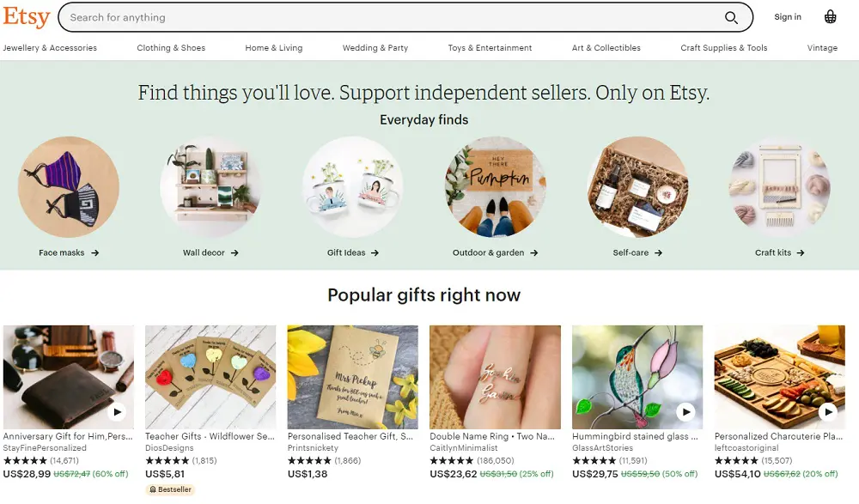Click the Wall decor circular thumbnail

[211, 187]
